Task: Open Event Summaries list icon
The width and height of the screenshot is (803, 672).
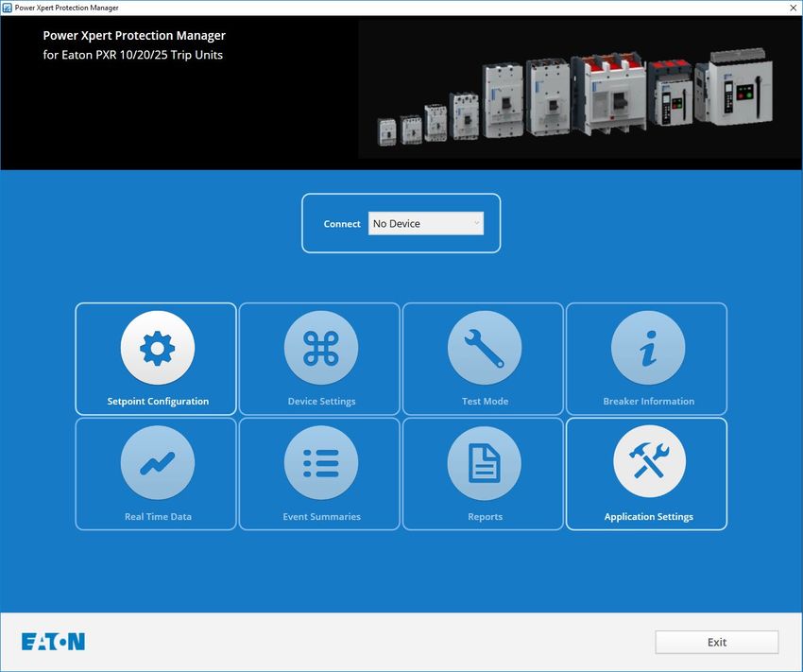Action: click(321, 462)
